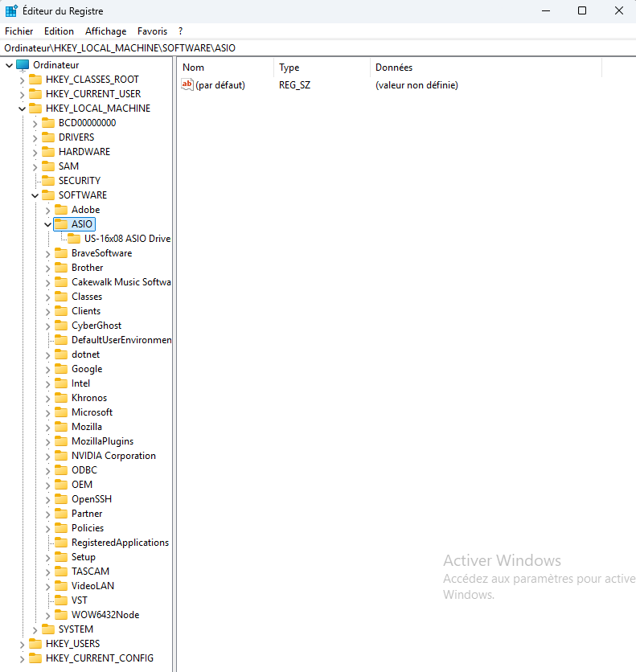Select the TASCAM folder icon
This screenshot has height=672, width=636.
pos(61,572)
